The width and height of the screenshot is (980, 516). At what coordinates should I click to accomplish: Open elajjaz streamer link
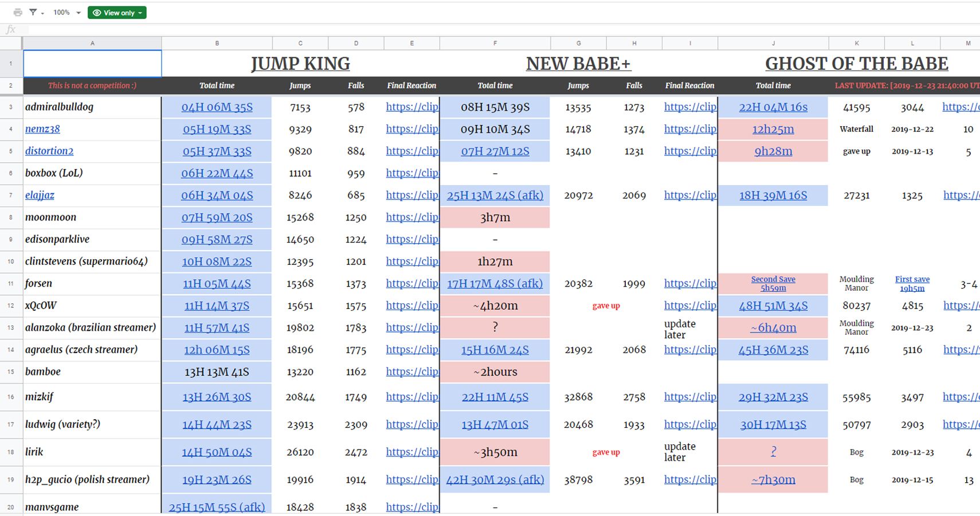[40, 195]
